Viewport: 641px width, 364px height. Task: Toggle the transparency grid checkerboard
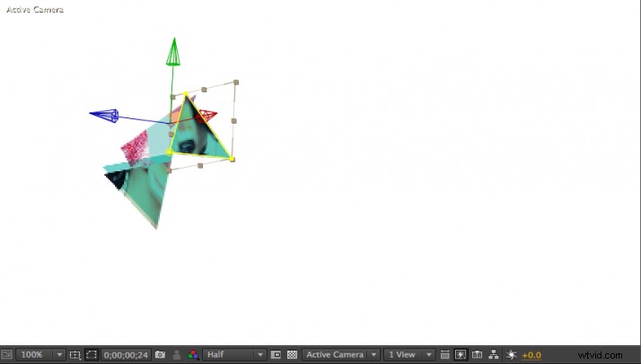[292, 355]
